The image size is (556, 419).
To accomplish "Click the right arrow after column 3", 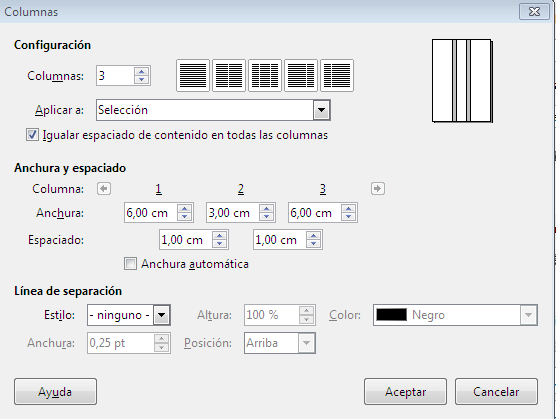I will (x=378, y=189).
